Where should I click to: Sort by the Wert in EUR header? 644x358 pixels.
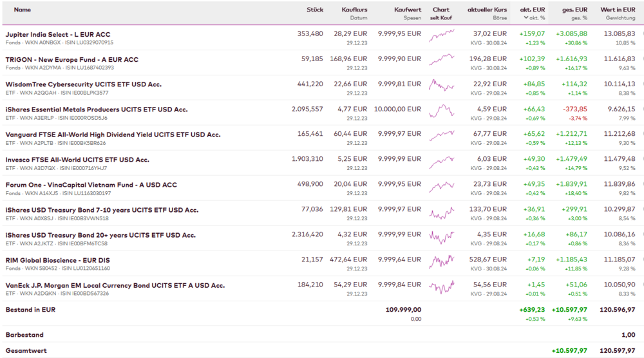(x=618, y=10)
